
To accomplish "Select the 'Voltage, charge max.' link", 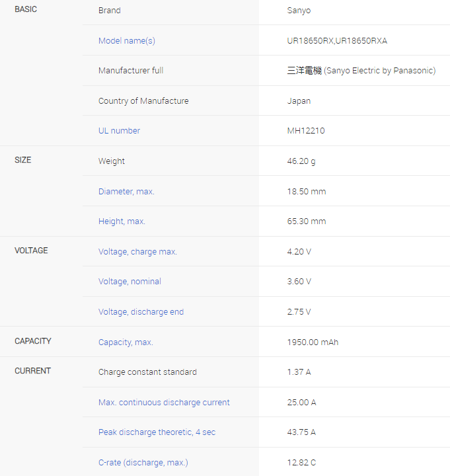I will (x=137, y=252).
